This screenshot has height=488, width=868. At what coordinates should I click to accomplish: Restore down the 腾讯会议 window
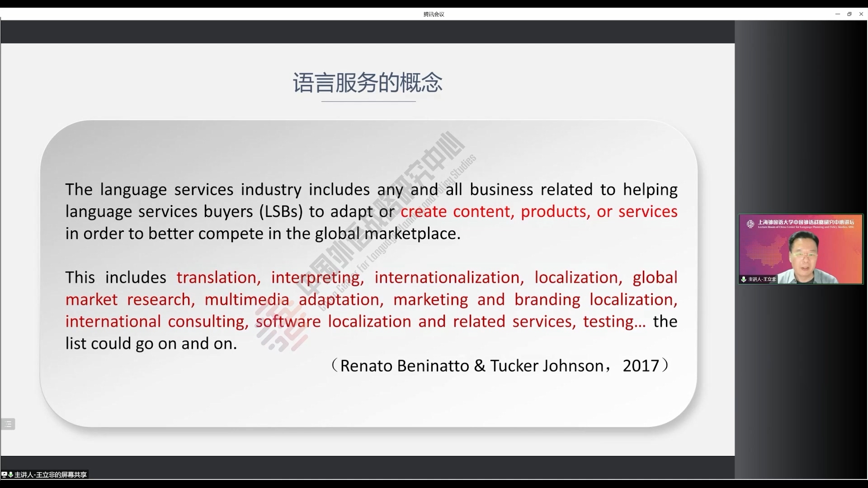(849, 14)
